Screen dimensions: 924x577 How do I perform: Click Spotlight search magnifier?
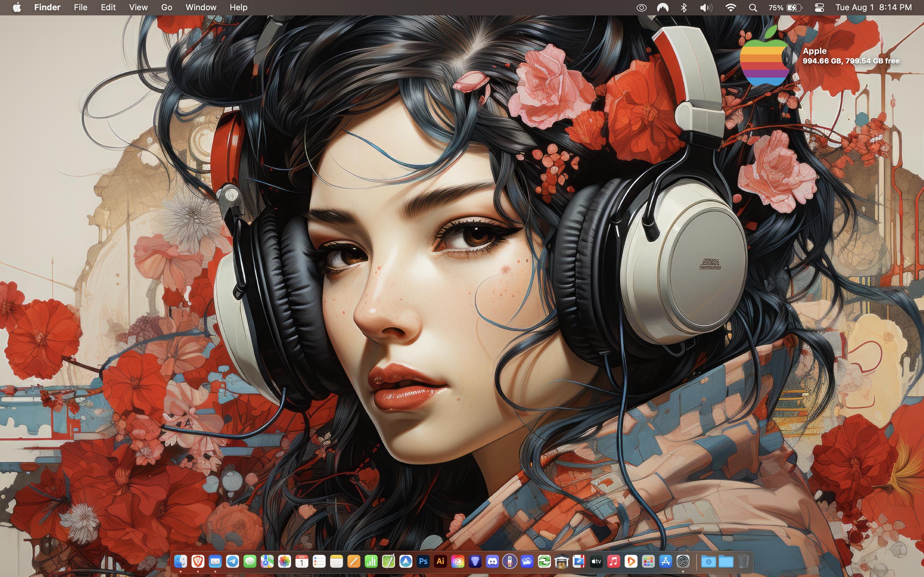pos(753,8)
